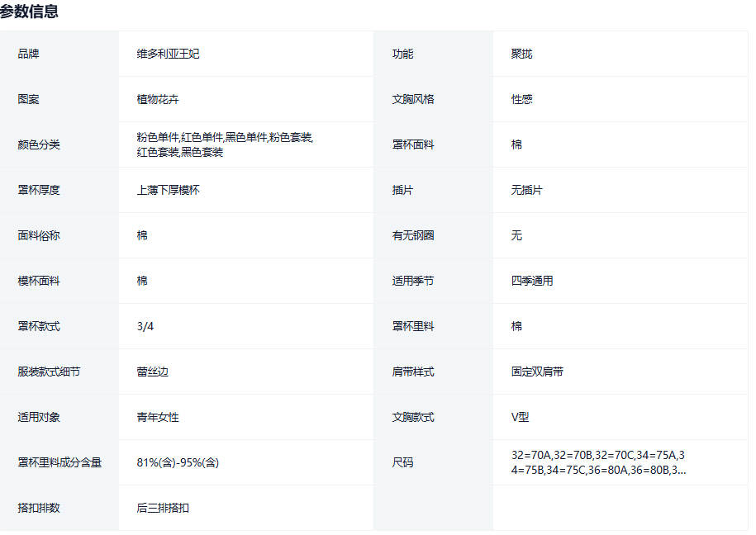Click the 罩杯里料成分含量 label cell

point(59,462)
